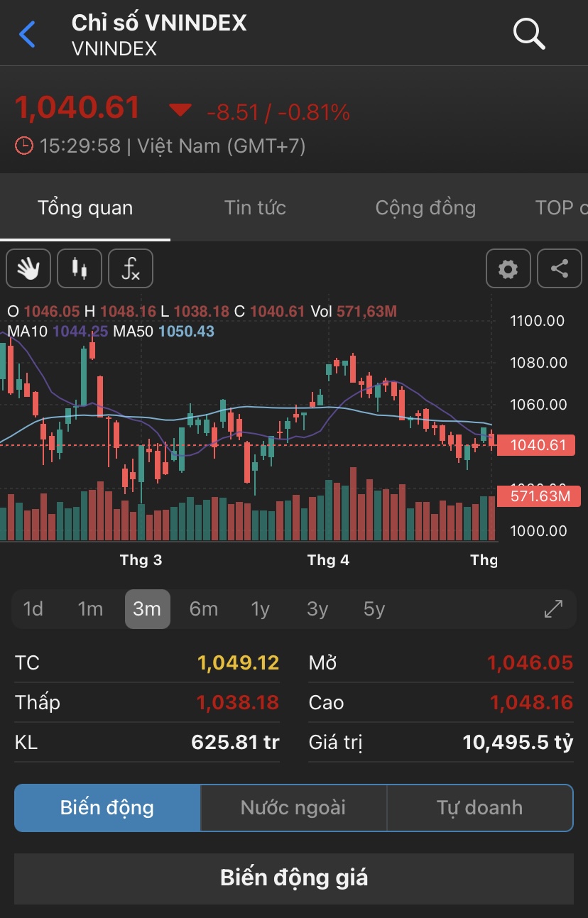Open candlestick chart type selector
Viewport: 588px width, 918px height.
(x=80, y=268)
